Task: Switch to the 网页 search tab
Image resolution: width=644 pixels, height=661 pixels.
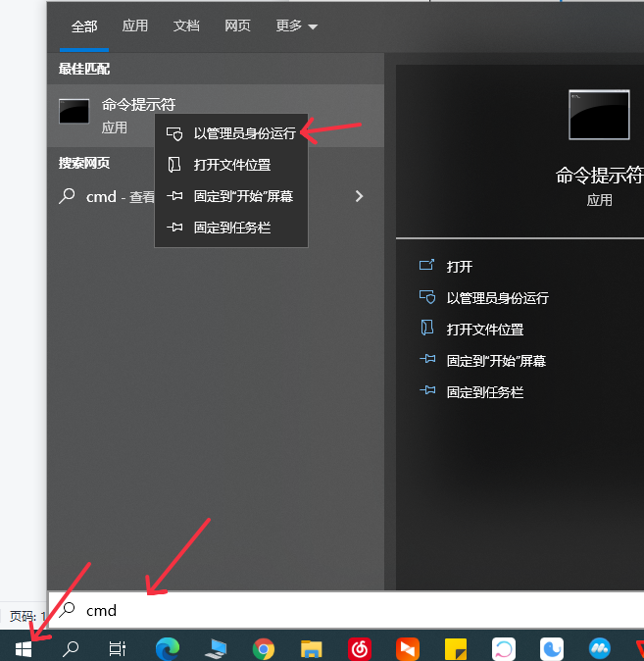Action: pos(238,25)
